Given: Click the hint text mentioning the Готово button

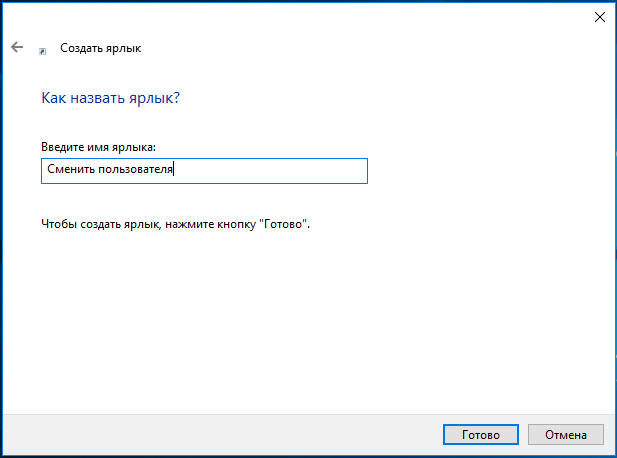Looking at the screenshot, I should pyautogui.click(x=175, y=224).
